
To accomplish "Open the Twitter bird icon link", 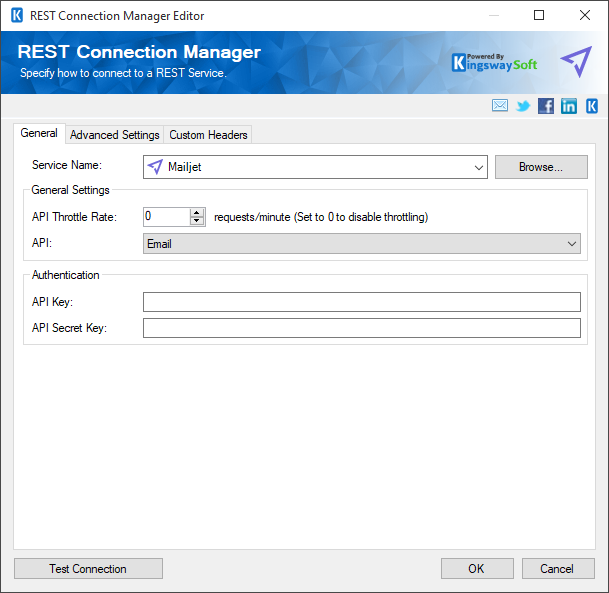I will click(523, 106).
